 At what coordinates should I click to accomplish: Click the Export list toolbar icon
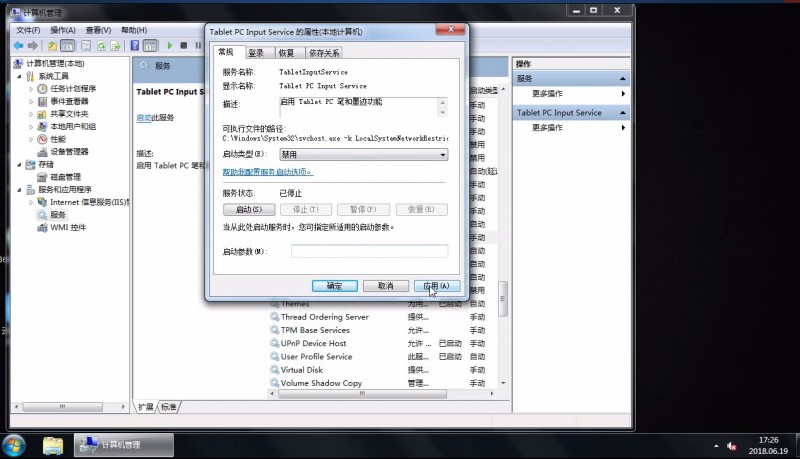click(x=115, y=46)
